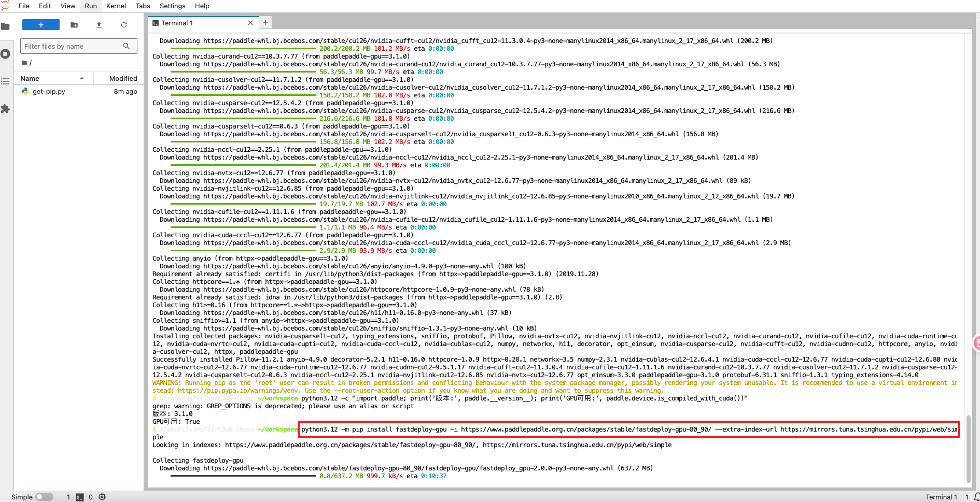Click the 'GPU可用: True' output line

pyautogui.click(x=176, y=422)
